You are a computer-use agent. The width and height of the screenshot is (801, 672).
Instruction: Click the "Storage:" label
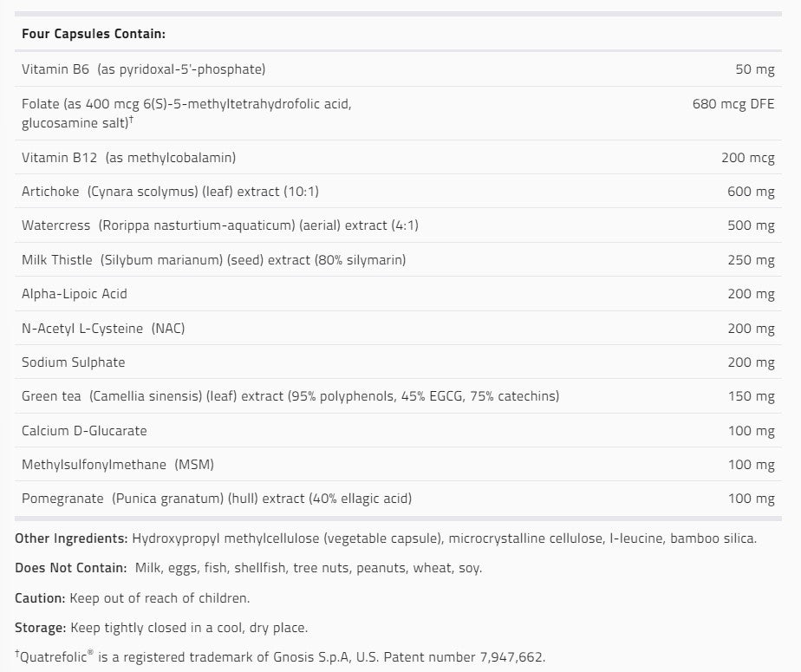[40, 628]
